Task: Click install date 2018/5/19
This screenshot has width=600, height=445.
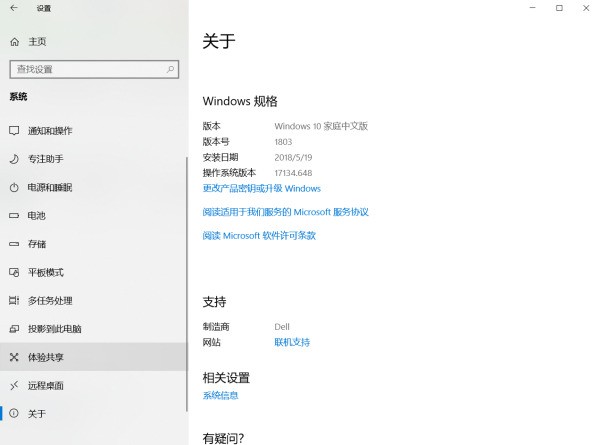Action: click(x=293, y=158)
